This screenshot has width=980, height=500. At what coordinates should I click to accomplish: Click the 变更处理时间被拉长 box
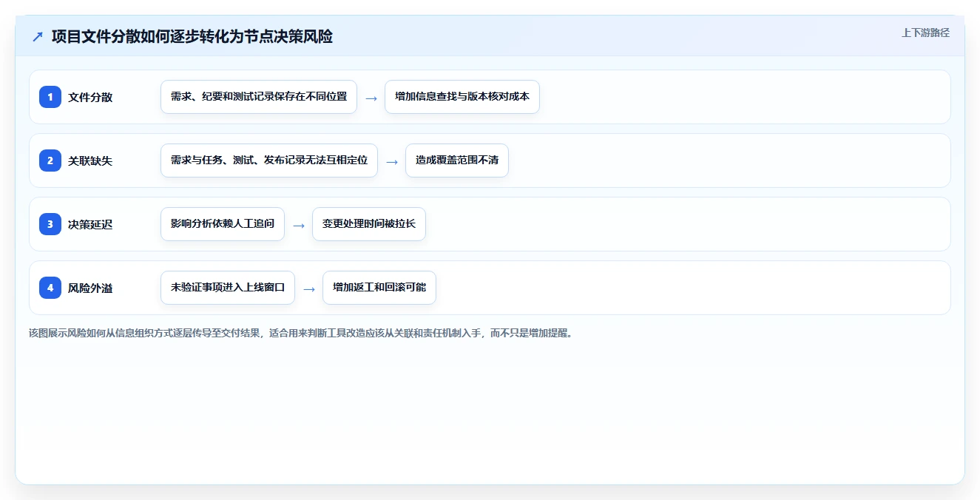tap(369, 224)
